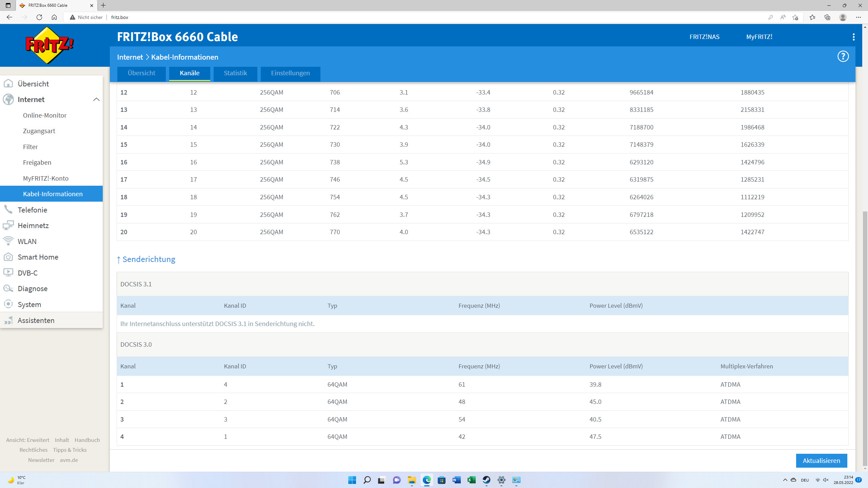Open the three-dot menu in FRITZ!Box header

pos(853,37)
